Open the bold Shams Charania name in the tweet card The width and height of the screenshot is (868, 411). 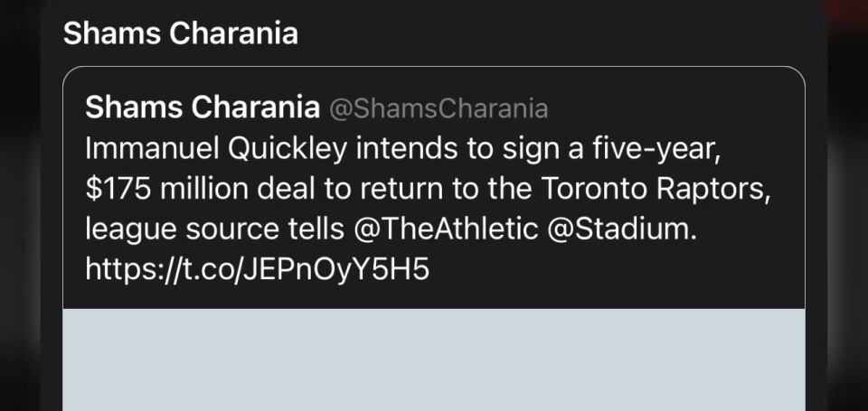coord(202,108)
